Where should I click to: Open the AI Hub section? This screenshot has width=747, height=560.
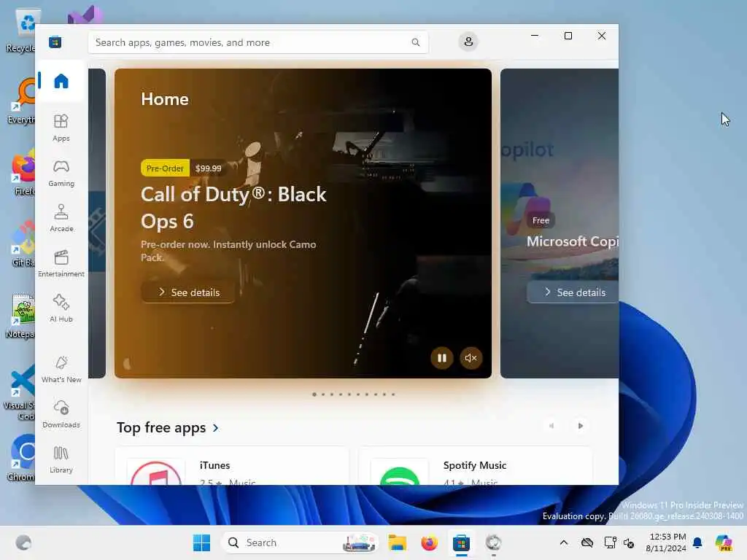coord(61,309)
